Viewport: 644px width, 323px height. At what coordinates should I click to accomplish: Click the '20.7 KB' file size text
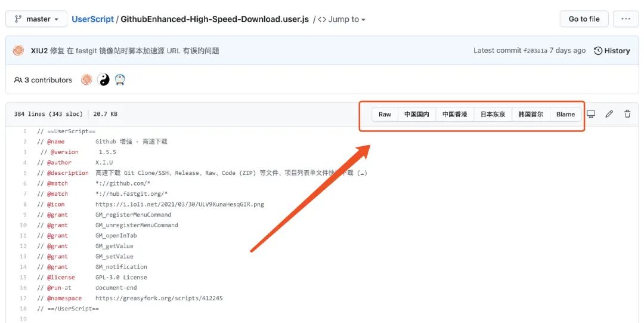[x=105, y=114]
